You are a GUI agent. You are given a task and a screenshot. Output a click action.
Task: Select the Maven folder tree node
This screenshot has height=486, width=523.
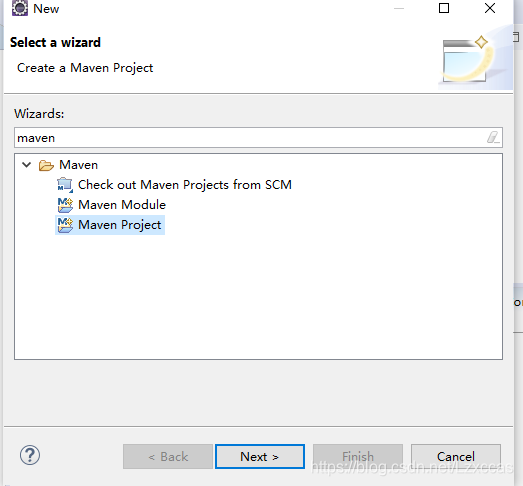tap(78, 165)
